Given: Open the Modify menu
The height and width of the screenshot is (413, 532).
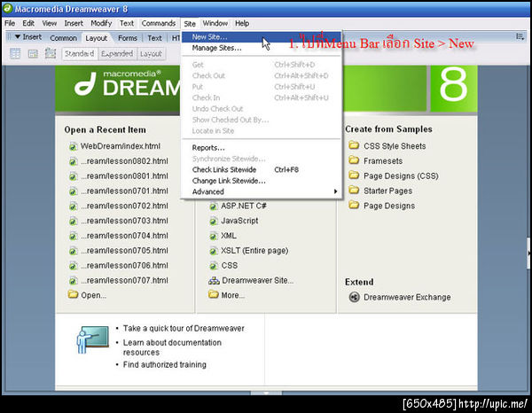Looking at the screenshot, I should coord(101,23).
